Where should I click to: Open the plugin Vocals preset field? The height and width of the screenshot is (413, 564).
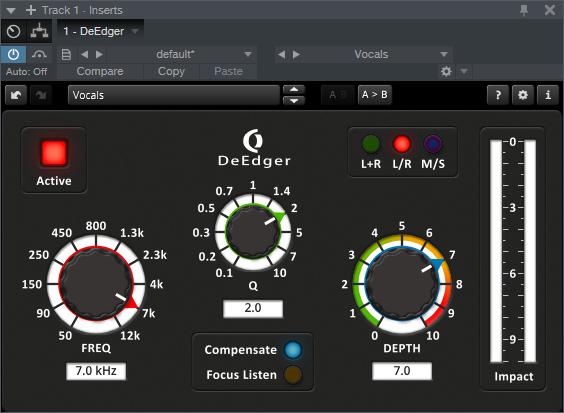click(173, 95)
